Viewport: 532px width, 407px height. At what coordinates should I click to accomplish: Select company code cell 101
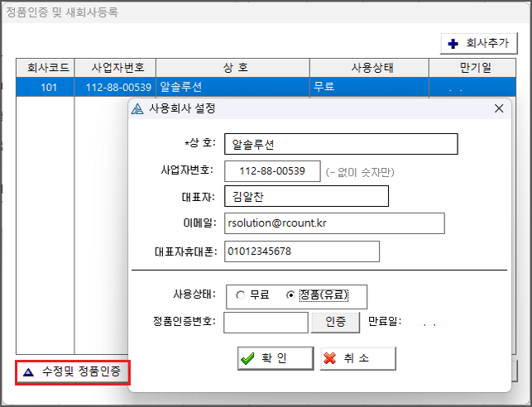tap(46, 87)
